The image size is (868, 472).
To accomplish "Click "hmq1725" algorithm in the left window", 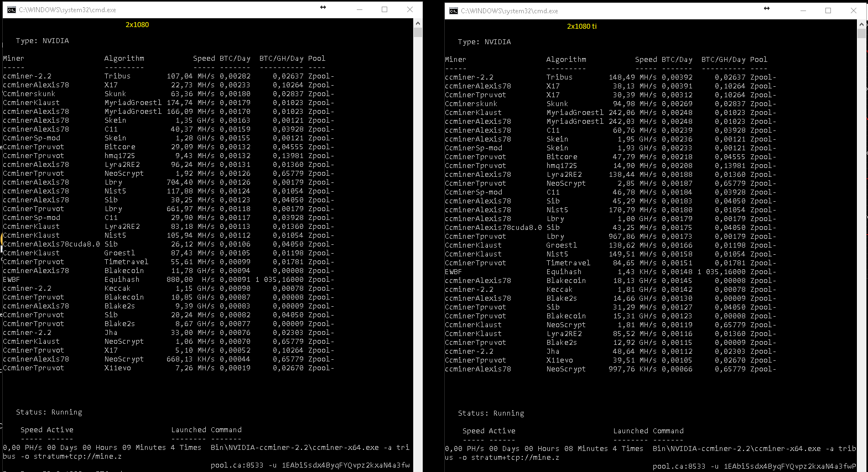I will [120, 156].
